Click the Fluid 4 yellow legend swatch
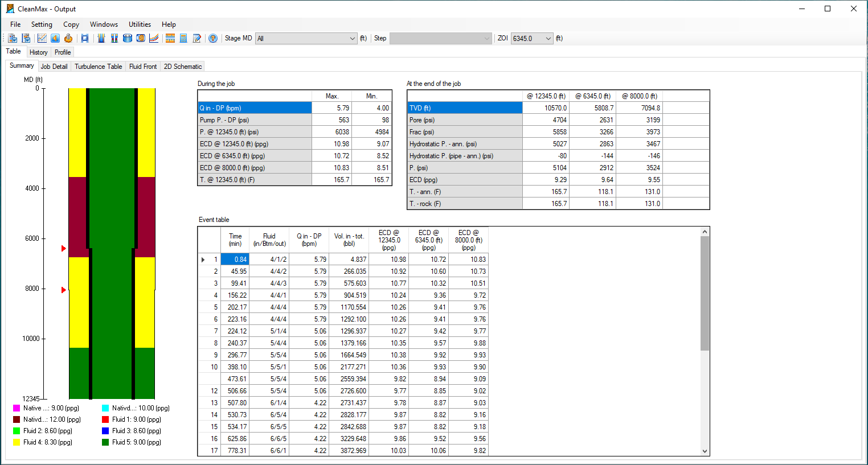Viewport: 868px width, 465px height. (x=17, y=442)
